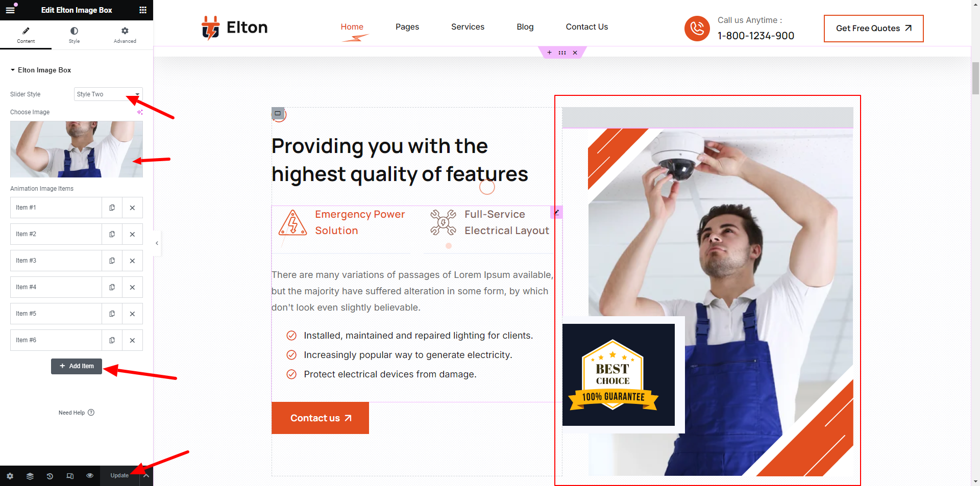Collapse the Elton Image Box section
Image resolution: width=980 pixels, height=486 pixels.
point(41,70)
